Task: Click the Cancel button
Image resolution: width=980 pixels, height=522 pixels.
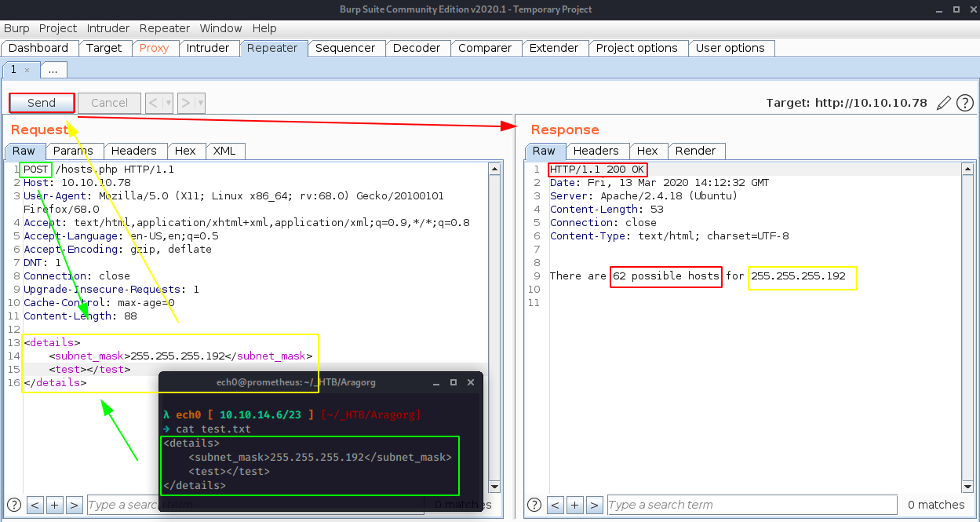Action: 109,103
